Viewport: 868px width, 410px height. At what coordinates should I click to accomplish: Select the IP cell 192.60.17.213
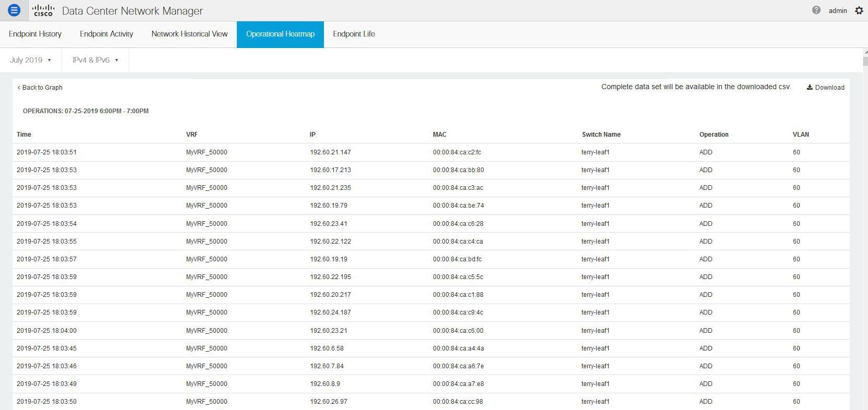[330, 170]
